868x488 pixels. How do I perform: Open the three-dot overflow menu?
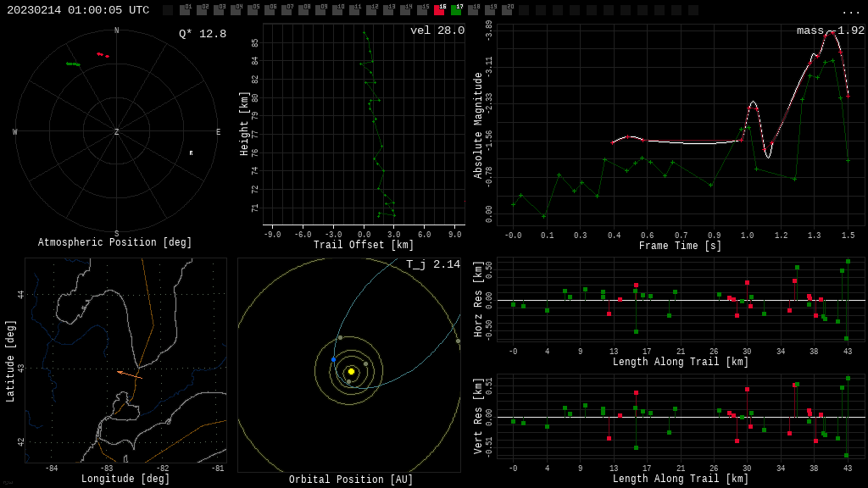850,11
